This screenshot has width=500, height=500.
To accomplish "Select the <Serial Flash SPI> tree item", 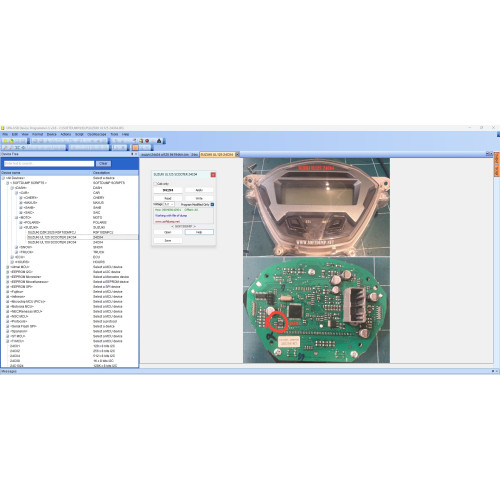I will tap(24, 326).
